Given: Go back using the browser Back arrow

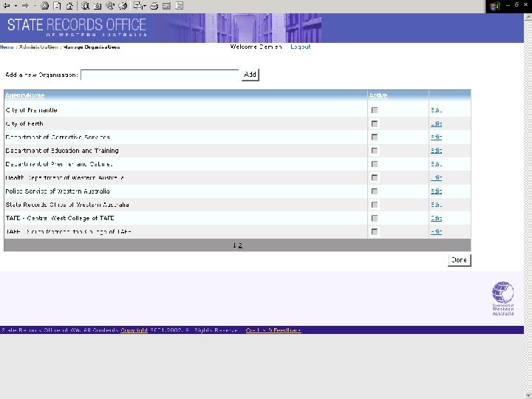Looking at the screenshot, I should click(7, 6).
